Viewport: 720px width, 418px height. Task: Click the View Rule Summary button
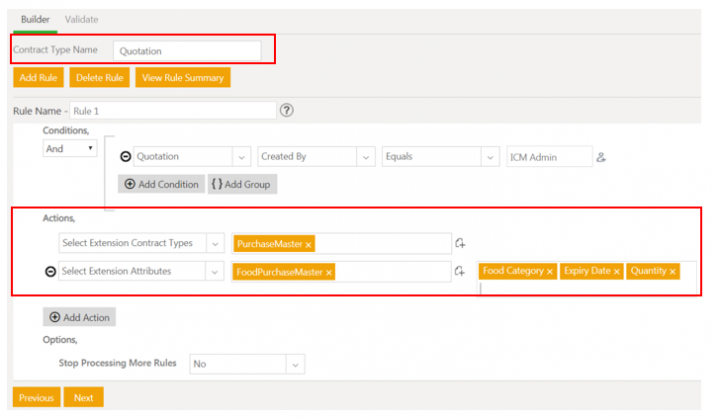coord(183,78)
